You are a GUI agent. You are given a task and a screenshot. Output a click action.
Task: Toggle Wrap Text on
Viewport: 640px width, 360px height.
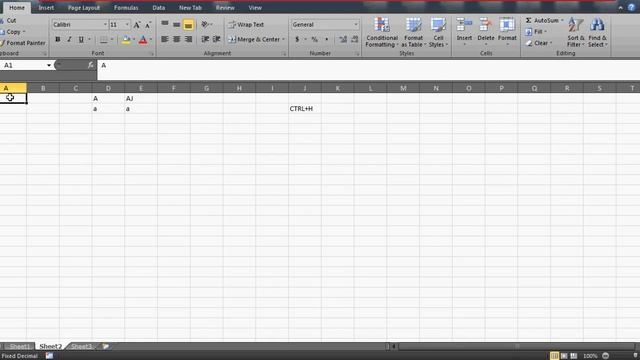246,24
